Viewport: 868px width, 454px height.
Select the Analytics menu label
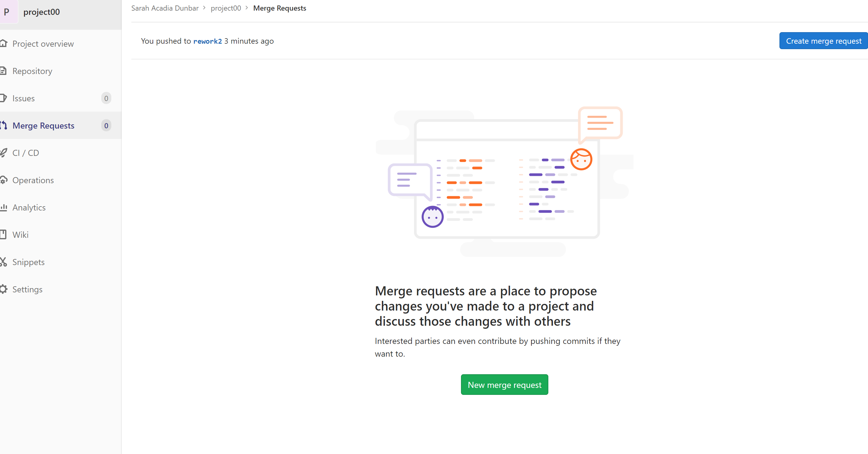pyautogui.click(x=29, y=208)
